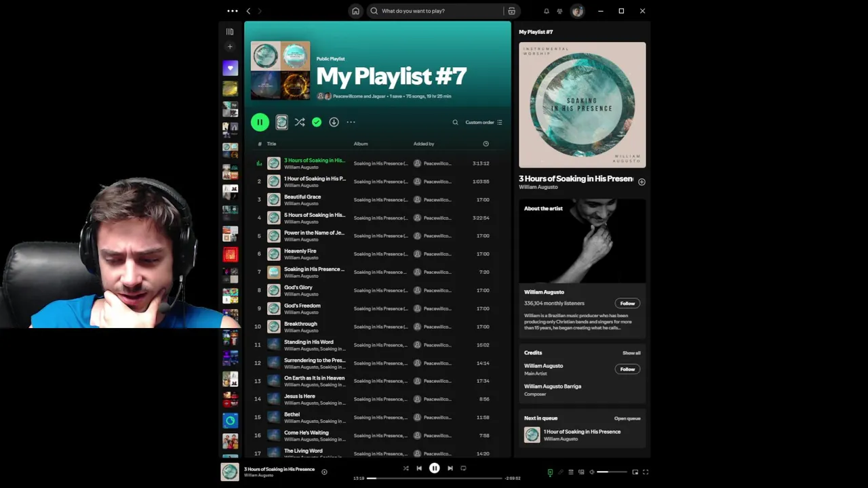Viewport: 868px width, 488px height.
Task: Add playing song via bottom bar plus
Action: (324, 472)
